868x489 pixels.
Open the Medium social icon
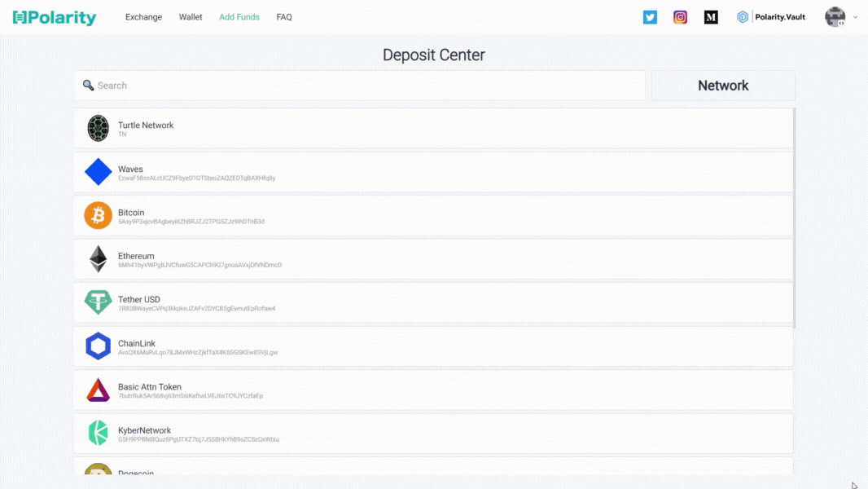coord(711,17)
